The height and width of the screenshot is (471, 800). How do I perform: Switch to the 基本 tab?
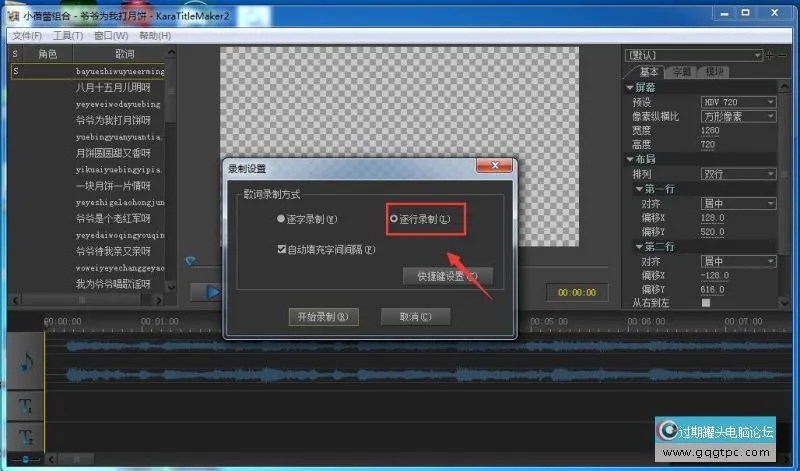coord(648,71)
